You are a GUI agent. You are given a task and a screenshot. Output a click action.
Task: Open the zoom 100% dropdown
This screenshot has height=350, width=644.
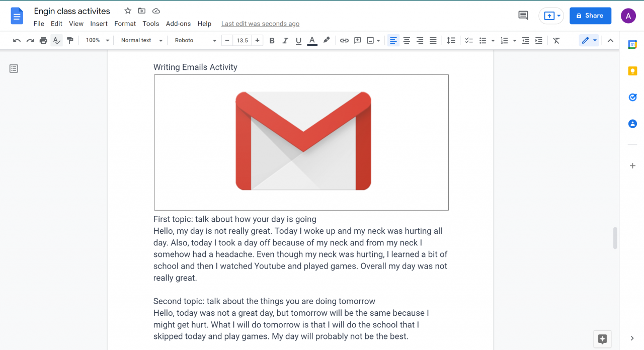pyautogui.click(x=97, y=40)
